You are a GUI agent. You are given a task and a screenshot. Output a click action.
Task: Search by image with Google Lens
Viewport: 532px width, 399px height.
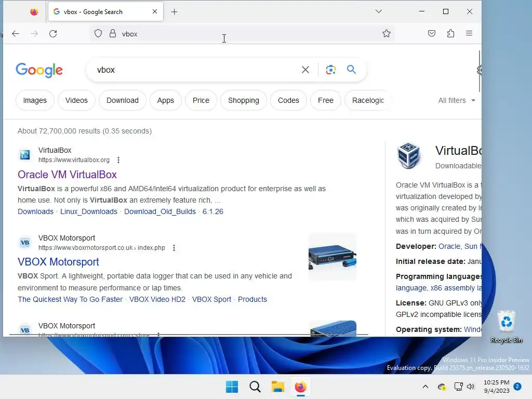click(330, 70)
